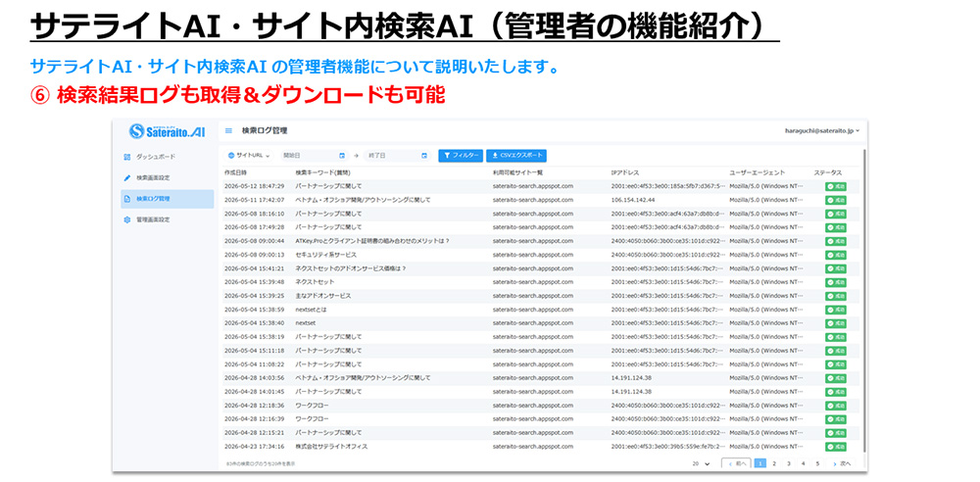Click the ステータス column header
The height and width of the screenshot is (482, 980).
tap(827, 171)
